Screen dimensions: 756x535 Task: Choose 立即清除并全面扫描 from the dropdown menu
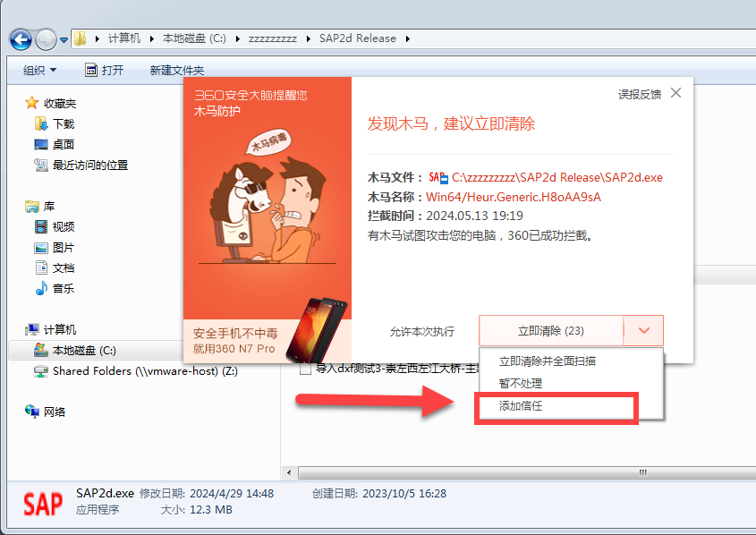coord(548,361)
